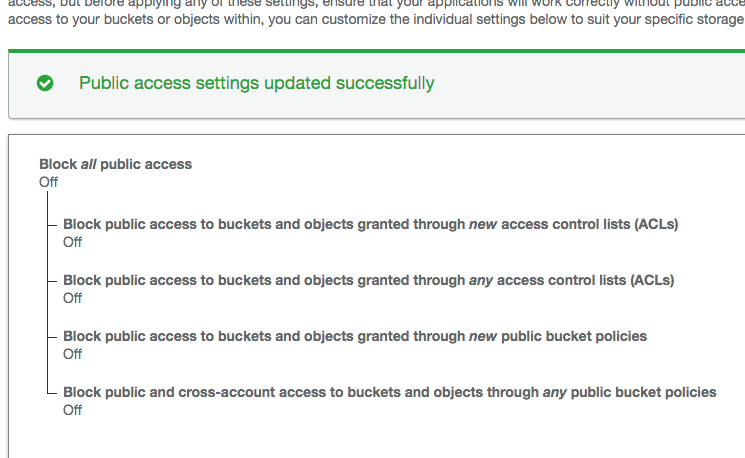Click the description line starting 'access to your buckets'
The width and height of the screenshot is (745, 458).
(372, 21)
